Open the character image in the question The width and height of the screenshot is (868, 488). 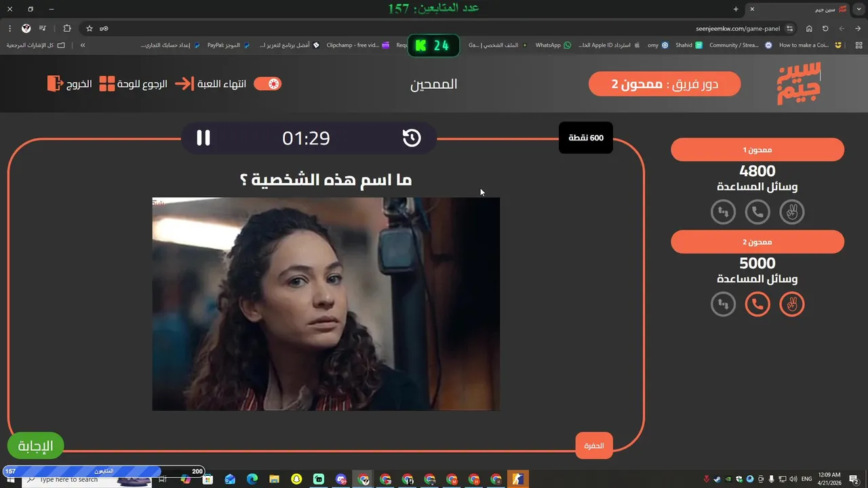click(326, 304)
